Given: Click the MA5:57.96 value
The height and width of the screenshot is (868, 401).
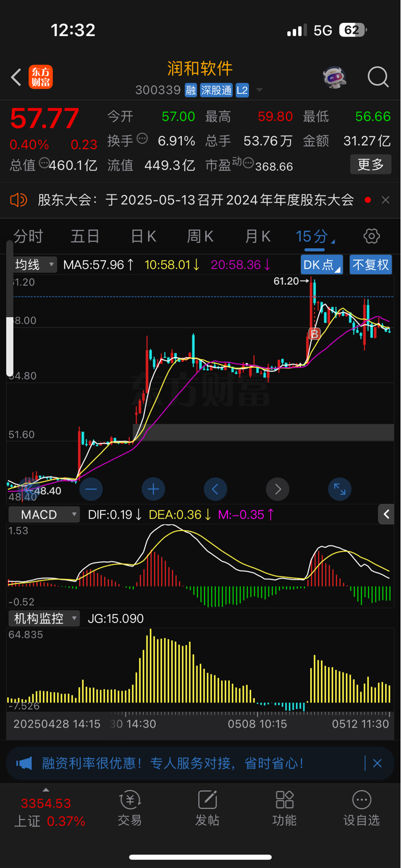Looking at the screenshot, I should tap(94, 265).
